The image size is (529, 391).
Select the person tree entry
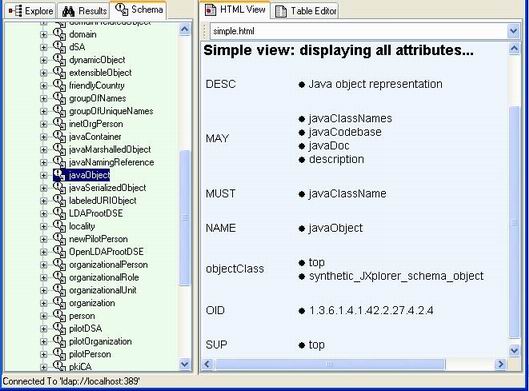pyautogui.click(x=82, y=316)
